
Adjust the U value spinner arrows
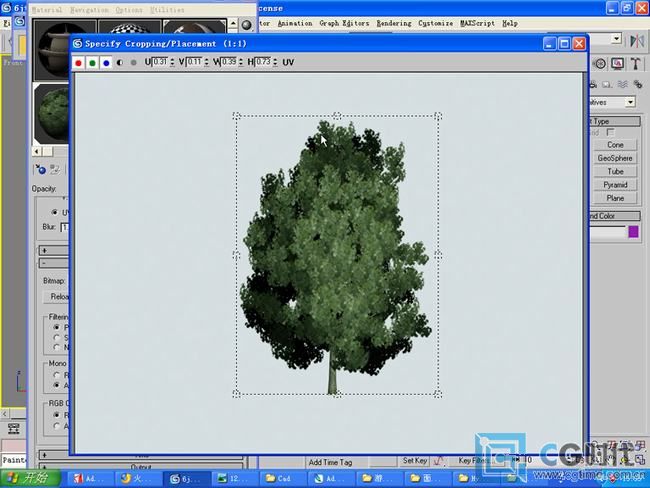coord(170,62)
